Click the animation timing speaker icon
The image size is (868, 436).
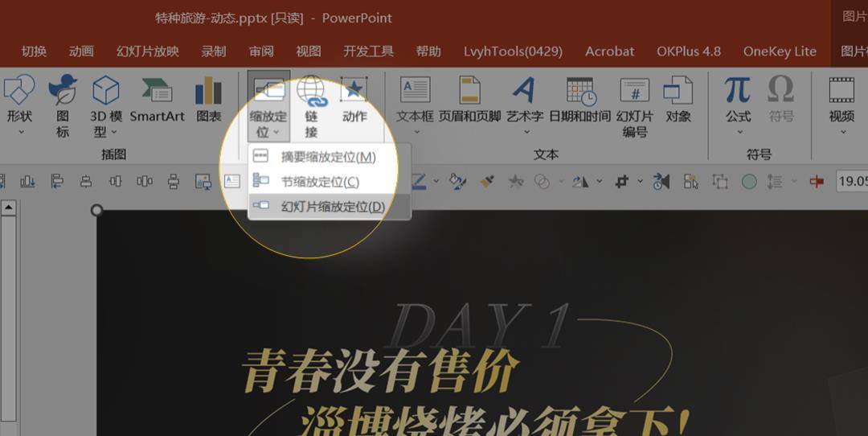[x=661, y=181]
